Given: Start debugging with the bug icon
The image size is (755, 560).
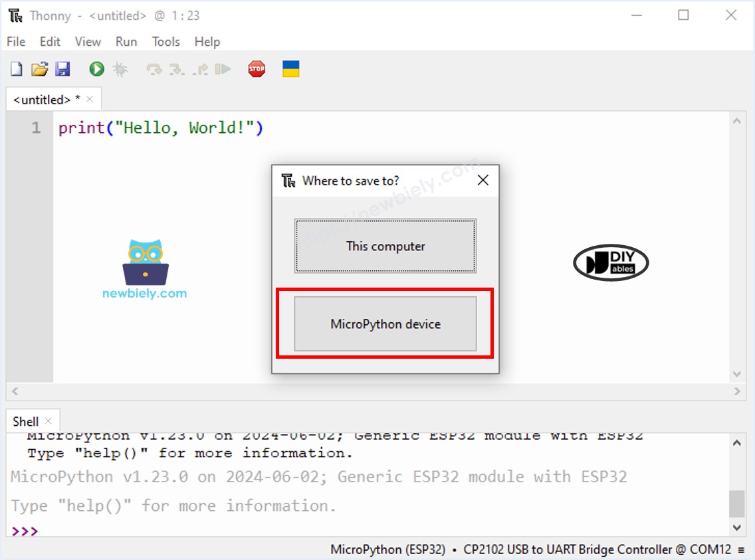Looking at the screenshot, I should pos(120,69).
